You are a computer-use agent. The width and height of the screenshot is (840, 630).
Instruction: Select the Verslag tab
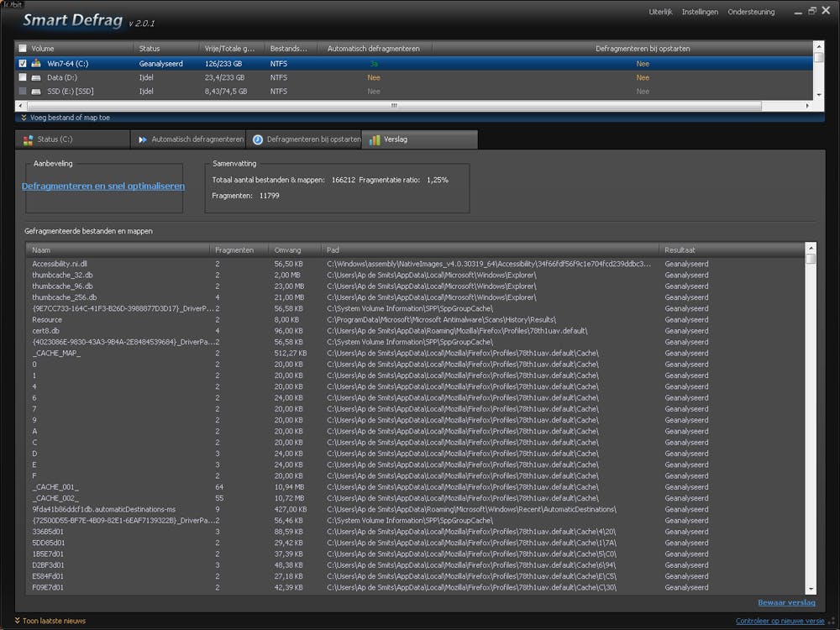click(x=419, y=139)
